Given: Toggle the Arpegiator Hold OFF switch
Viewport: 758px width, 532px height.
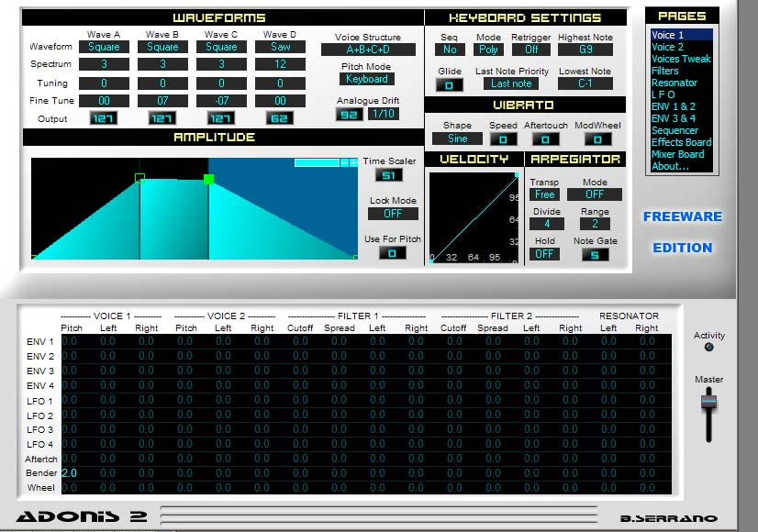Looking at the screenshot, I should [x=545, y=254].
